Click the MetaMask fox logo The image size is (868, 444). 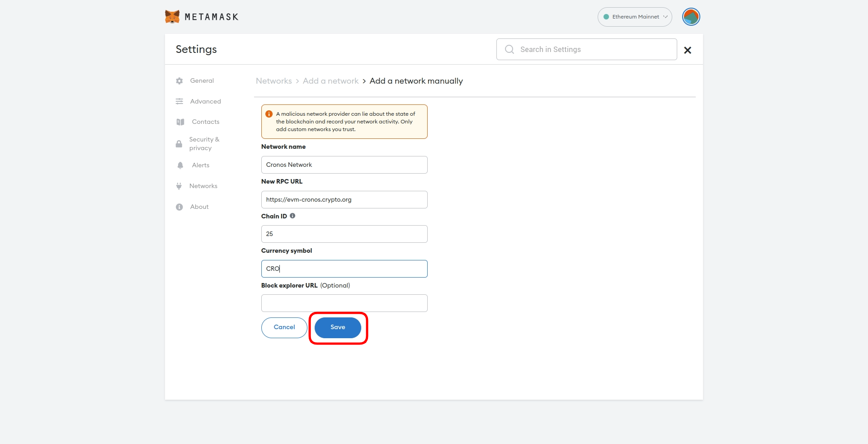point(172,17)
